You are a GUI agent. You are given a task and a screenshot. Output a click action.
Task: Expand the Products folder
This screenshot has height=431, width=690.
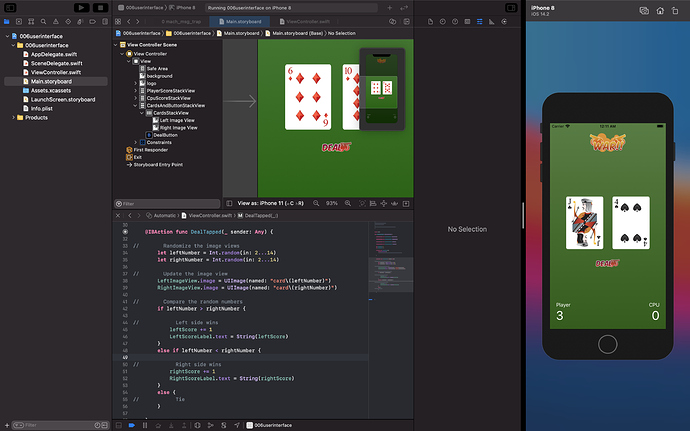coord(14,118)
